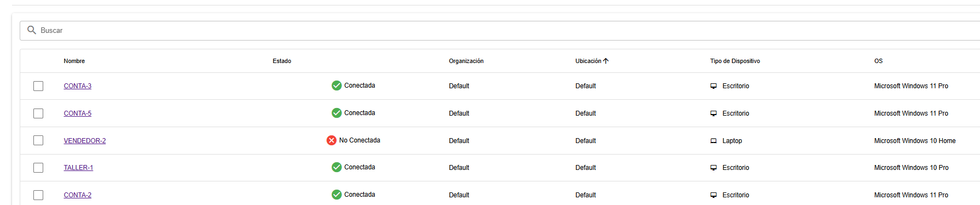The height and width of the screenshot is (205, 980).
Task: Click the search magnifier icon
Action: pyautogui.click(x=32, y=30)
